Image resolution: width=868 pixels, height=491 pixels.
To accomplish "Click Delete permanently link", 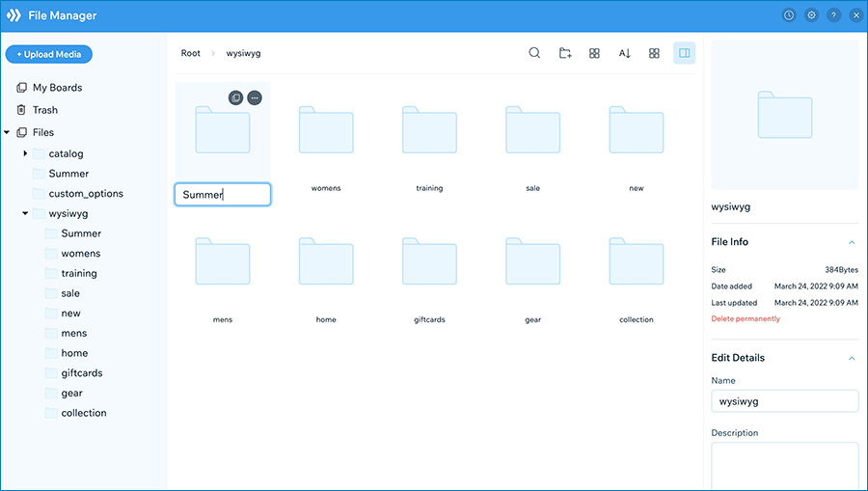I will 746,319.
